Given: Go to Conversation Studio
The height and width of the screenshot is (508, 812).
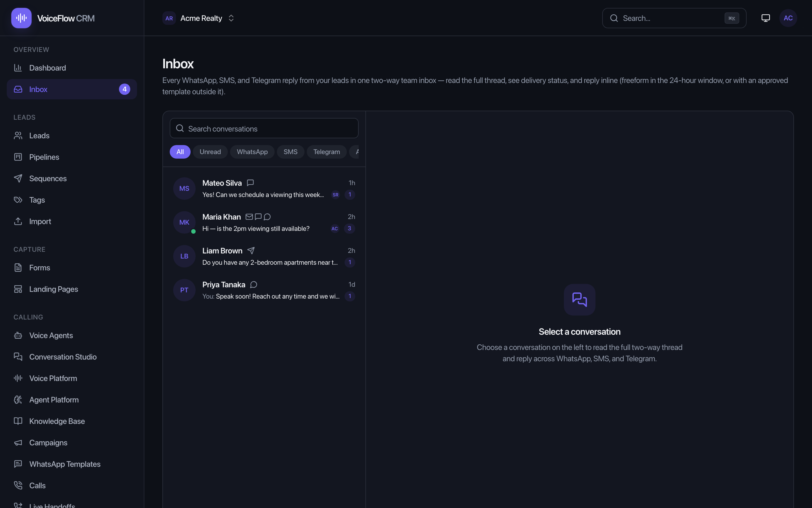Looking at the screenshot, I should (72, 357).
